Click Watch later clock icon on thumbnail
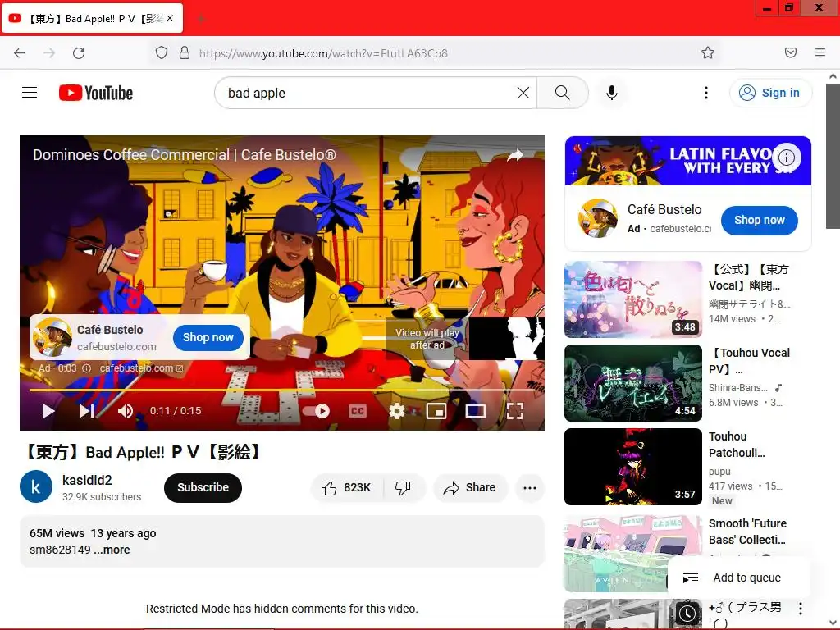 coord(687,614)
